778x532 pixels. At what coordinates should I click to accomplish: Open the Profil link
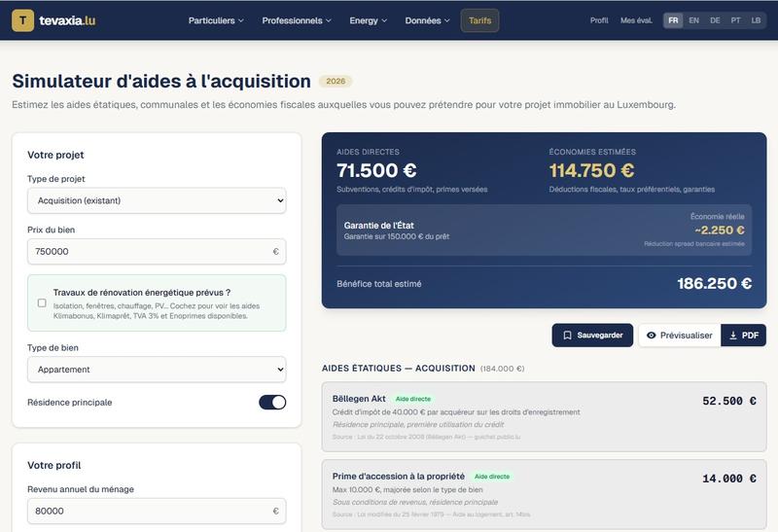coord(599,20)
